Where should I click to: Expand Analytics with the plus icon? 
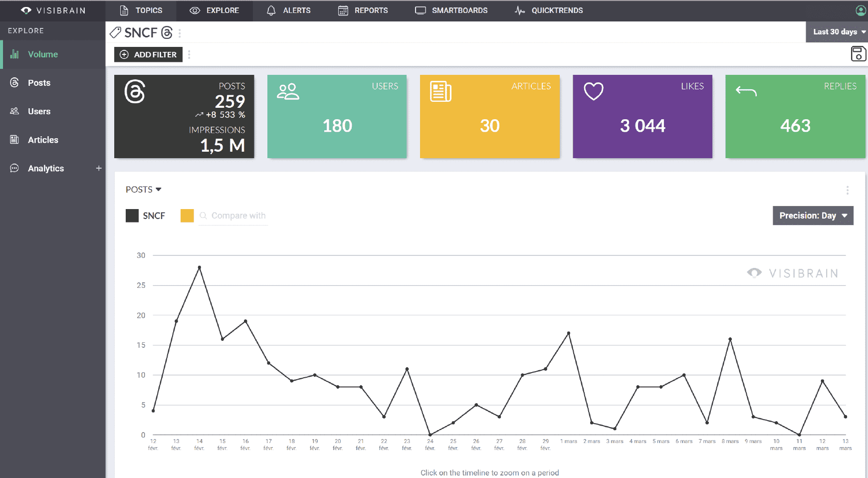click(99, 168)
